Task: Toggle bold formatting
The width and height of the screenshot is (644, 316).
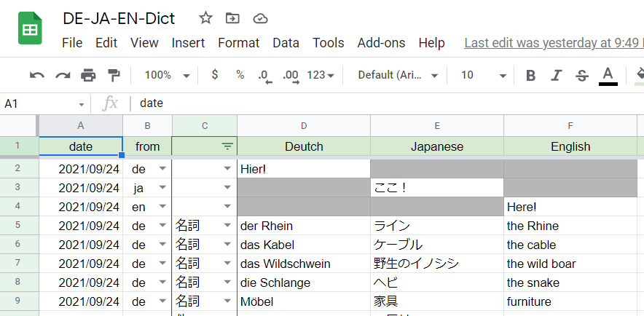Action: tap(530, 76)
